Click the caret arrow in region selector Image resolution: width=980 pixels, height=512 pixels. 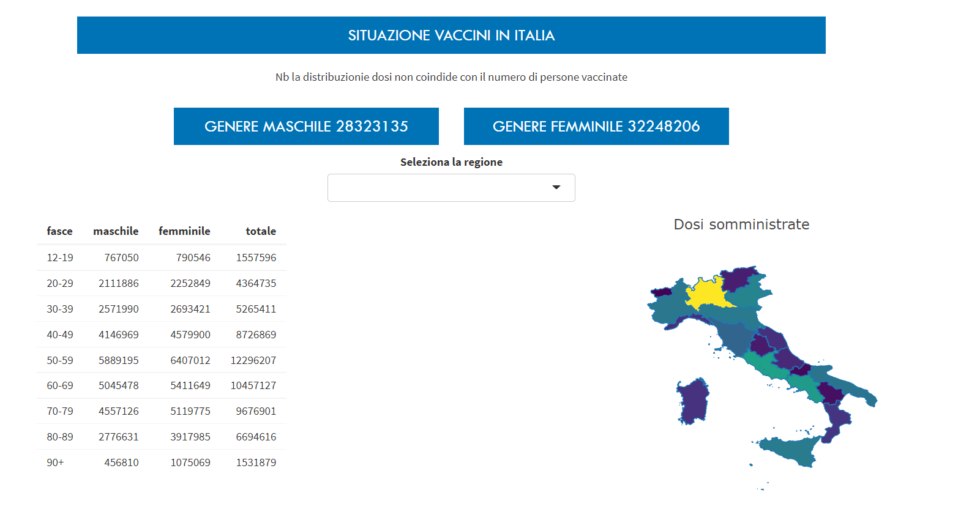pyautogui.click(x=556, y=187)
